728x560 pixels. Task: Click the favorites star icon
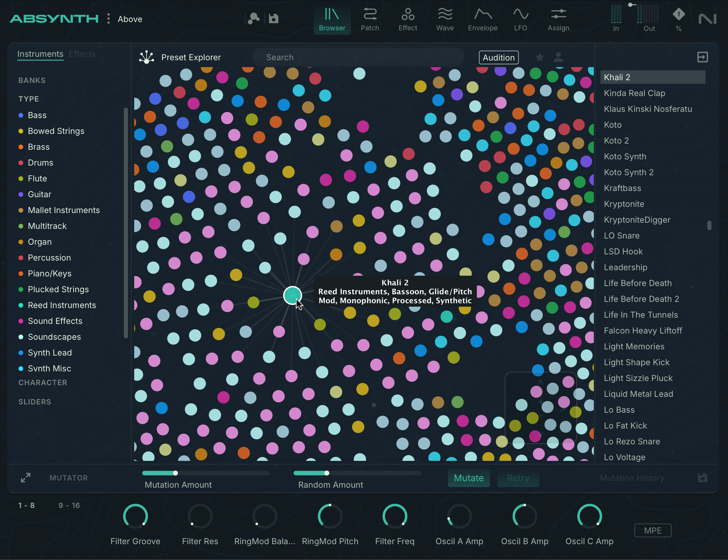[x=539, y=57]
